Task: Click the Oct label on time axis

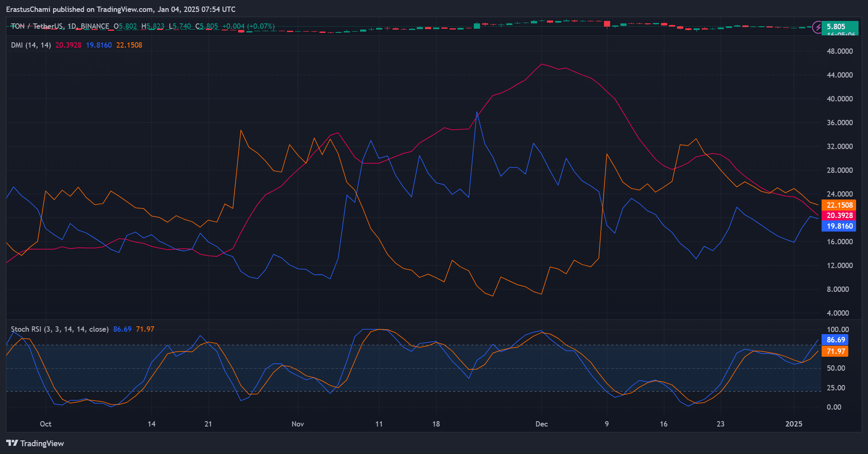Action: pyautogui.click(x=46, y=424)
